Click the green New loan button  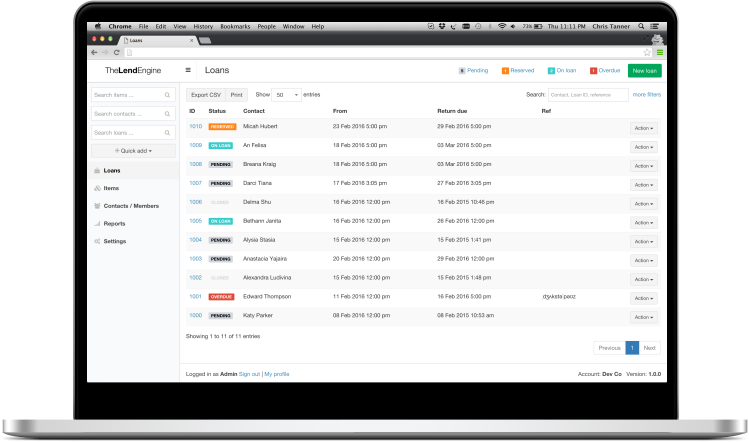644,71
